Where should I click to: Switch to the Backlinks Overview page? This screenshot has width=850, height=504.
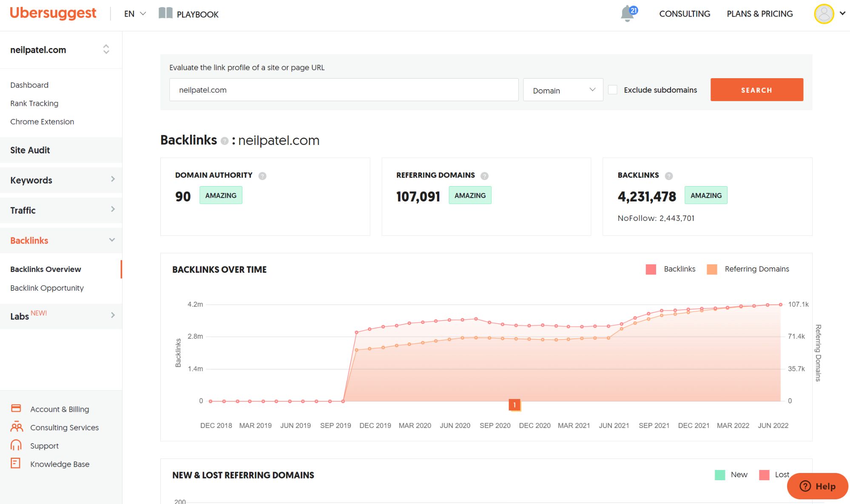[45, 269]
